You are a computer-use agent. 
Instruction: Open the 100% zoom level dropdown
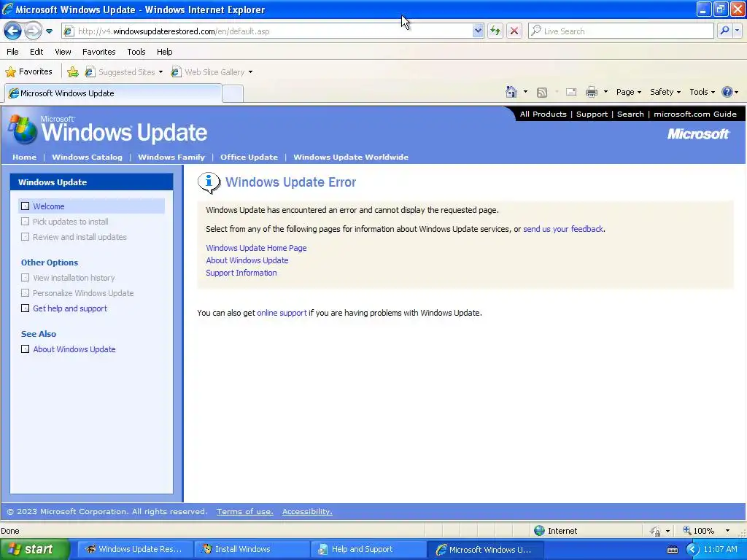click(x=727, y=531)
